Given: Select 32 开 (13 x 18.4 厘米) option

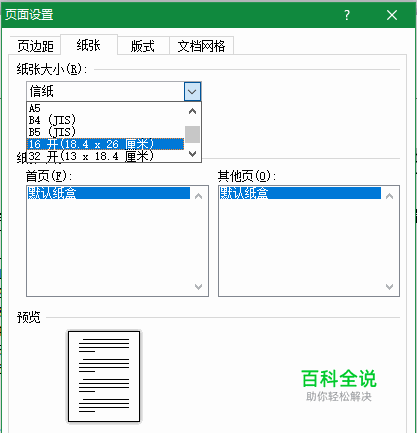Looking at the screenshot, I should [x=105, y=156].
